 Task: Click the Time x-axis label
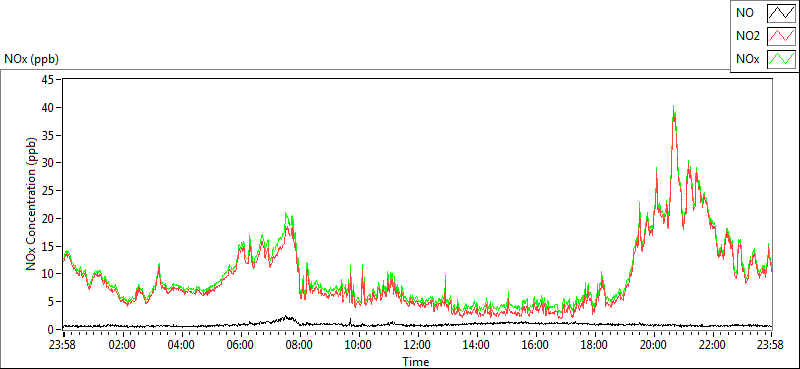[415, 362]
